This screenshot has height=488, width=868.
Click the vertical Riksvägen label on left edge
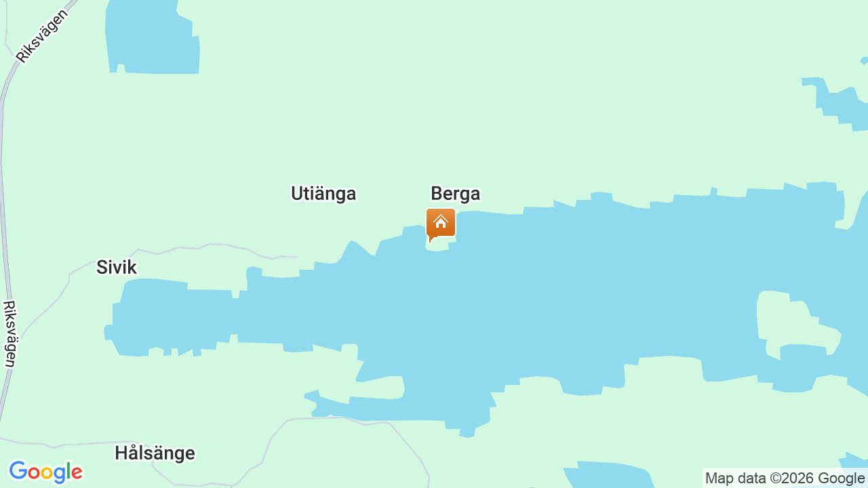9,334
